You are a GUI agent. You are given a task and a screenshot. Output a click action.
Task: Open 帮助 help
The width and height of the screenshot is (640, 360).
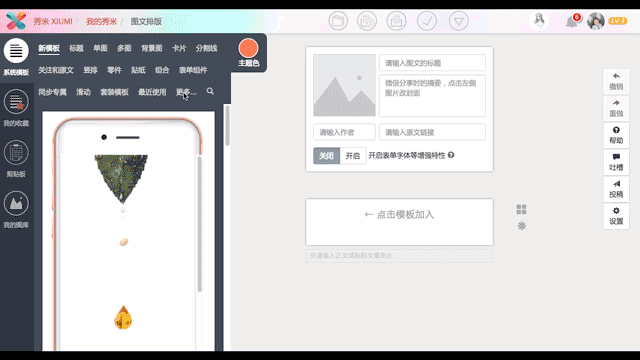616,135
